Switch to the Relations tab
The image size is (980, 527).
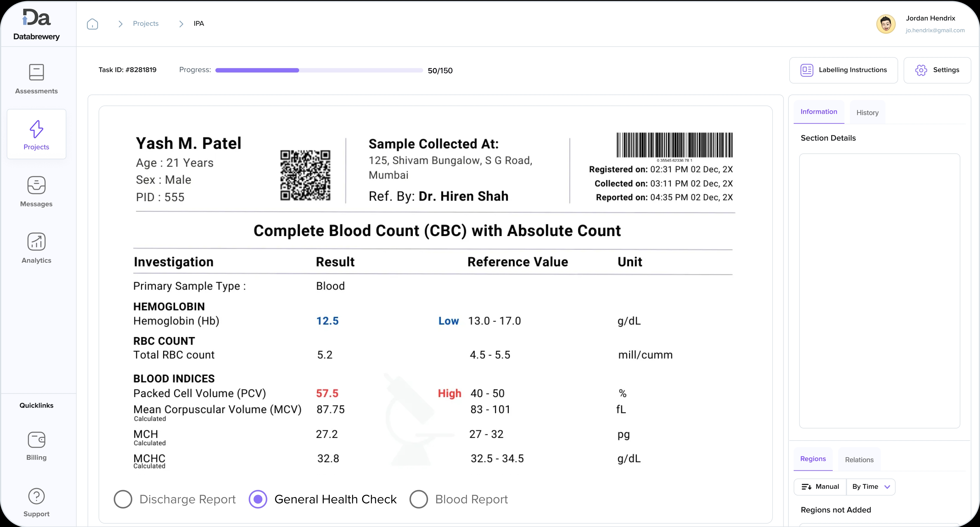[x=859, y=460]
